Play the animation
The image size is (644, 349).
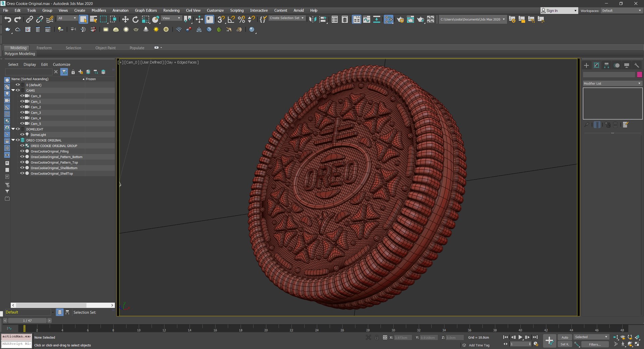click(520, 337)
